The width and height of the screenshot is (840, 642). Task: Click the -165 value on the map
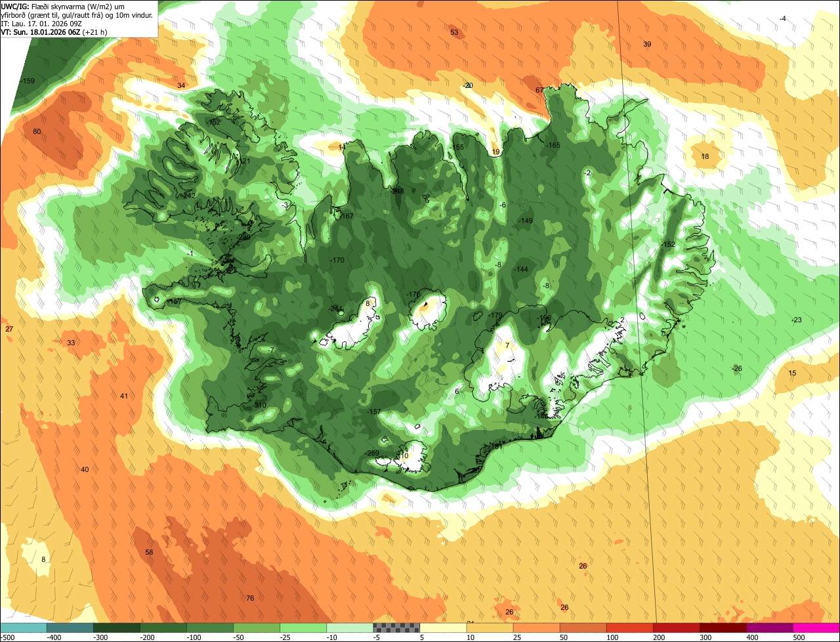point(553,145)
